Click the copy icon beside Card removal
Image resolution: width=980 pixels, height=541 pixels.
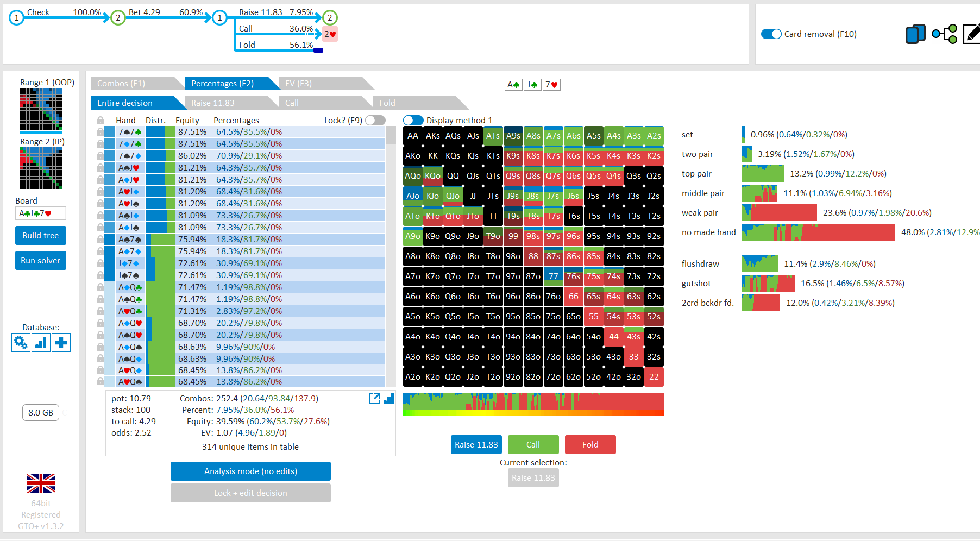click(x=915, y=34)
